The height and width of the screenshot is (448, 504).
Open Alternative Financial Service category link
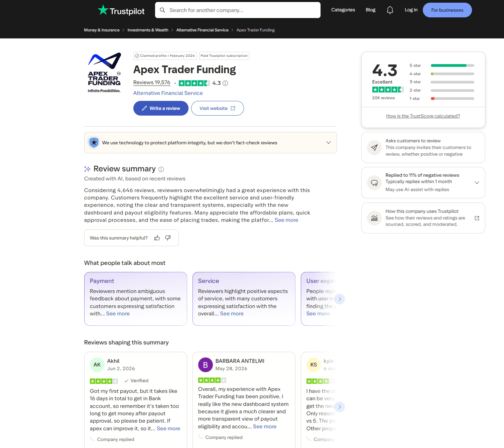pos(168,93)
